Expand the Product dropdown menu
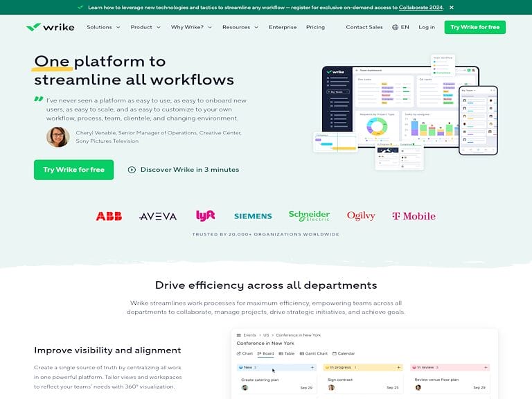The height and width of the screenshot is (399, 532). click(x=145, y=27)
